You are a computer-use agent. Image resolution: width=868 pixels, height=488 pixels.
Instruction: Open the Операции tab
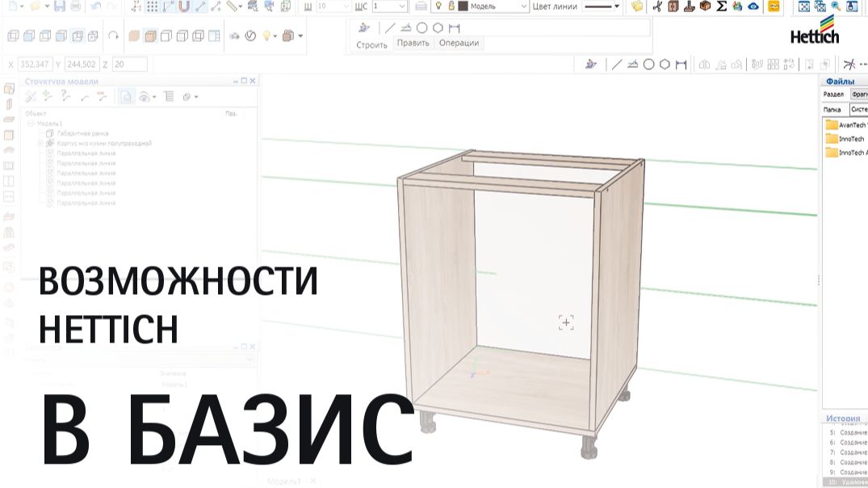459,43
